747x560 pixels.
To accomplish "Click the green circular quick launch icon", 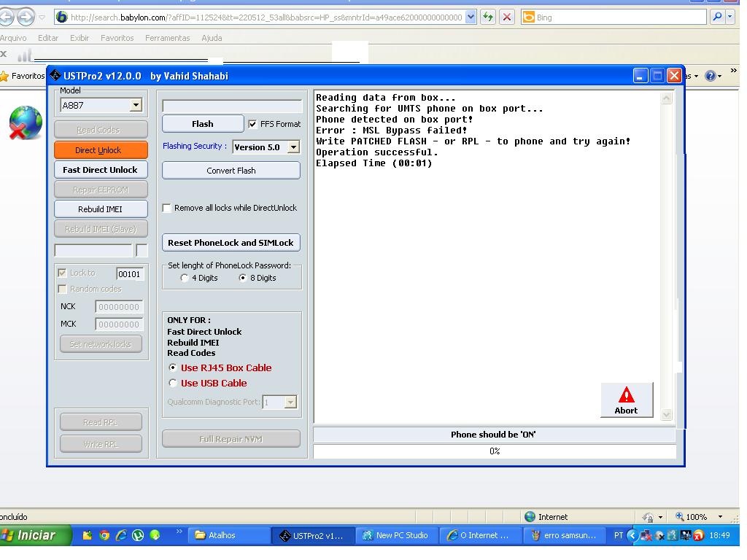I will click(x=138, y=535).
